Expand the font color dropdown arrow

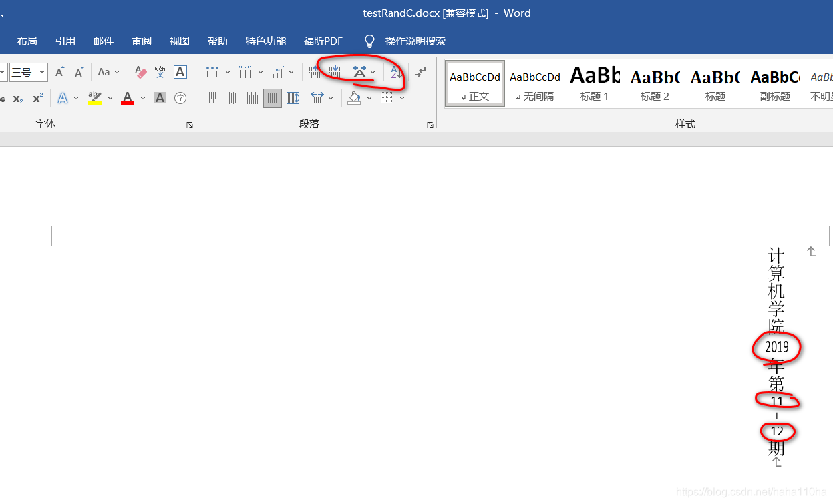[143, 98]
